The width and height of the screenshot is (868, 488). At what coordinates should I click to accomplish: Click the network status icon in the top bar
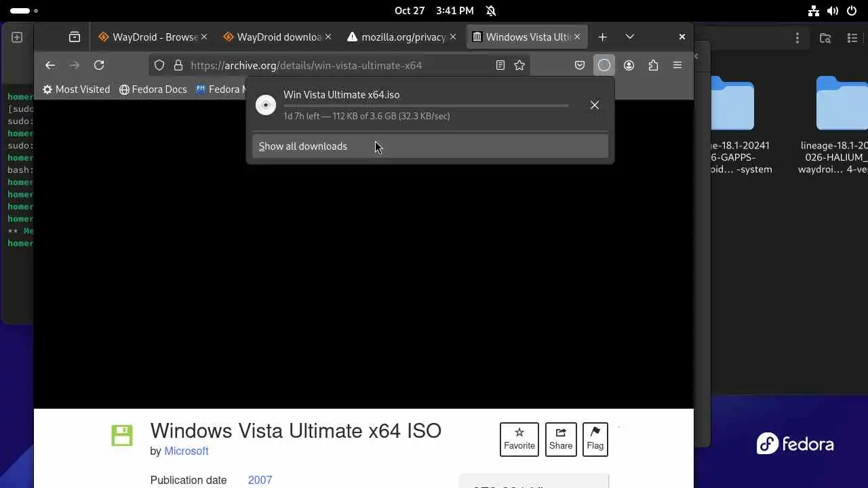[x=814, y=11]
